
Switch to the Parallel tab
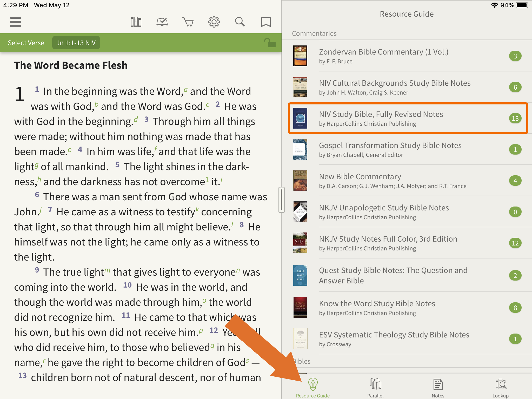pyautogui.click(x=375, y=388)
